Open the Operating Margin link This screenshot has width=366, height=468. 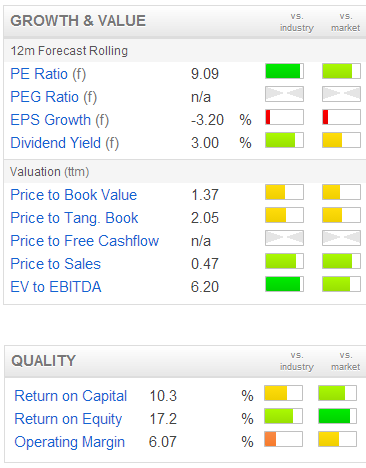(70, 442)
